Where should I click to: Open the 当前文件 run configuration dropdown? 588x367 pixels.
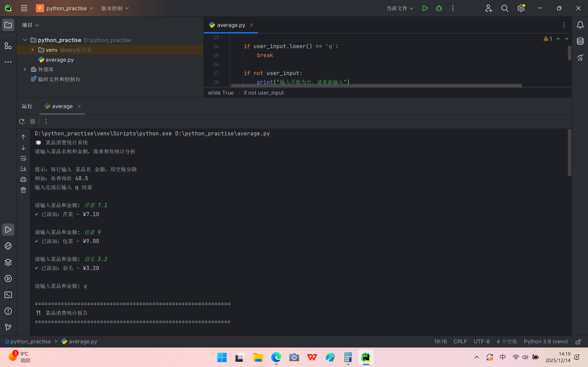pos(400,8)
